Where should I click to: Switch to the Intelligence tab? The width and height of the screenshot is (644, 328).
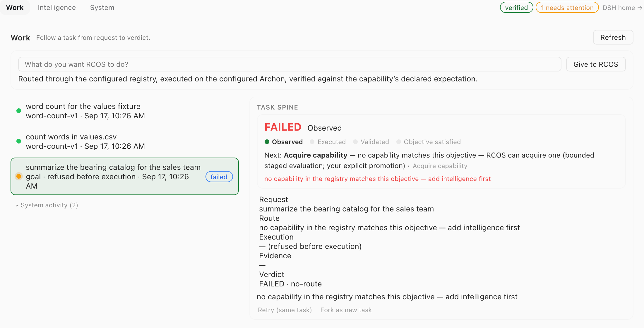click(57, 8)
